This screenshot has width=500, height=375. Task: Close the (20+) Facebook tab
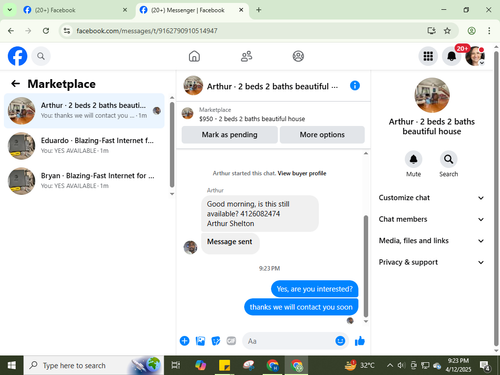[125, 10]
